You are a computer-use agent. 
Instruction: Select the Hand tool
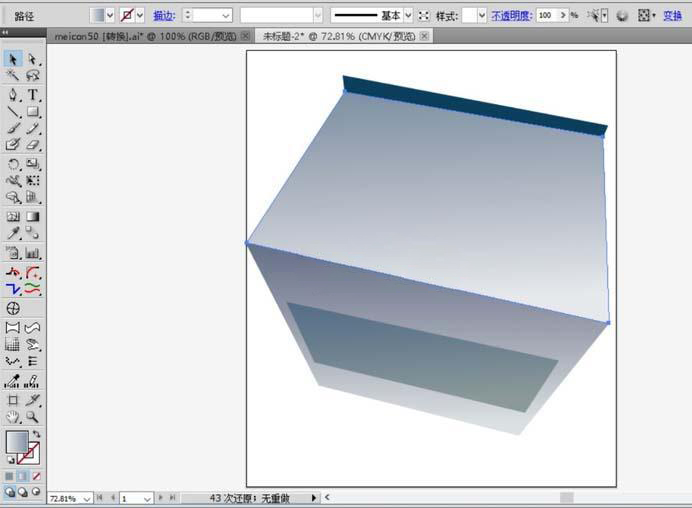click(13, 416)
